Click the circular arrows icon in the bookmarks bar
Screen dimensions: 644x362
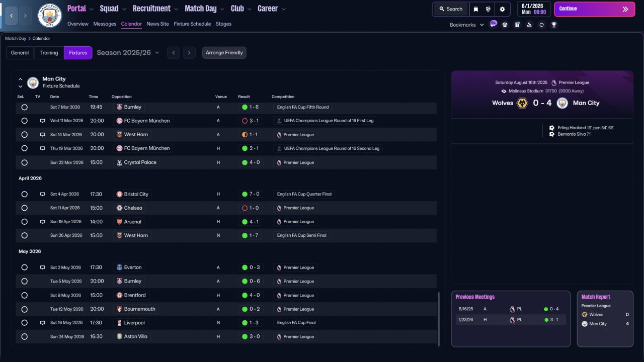(541, 25)
